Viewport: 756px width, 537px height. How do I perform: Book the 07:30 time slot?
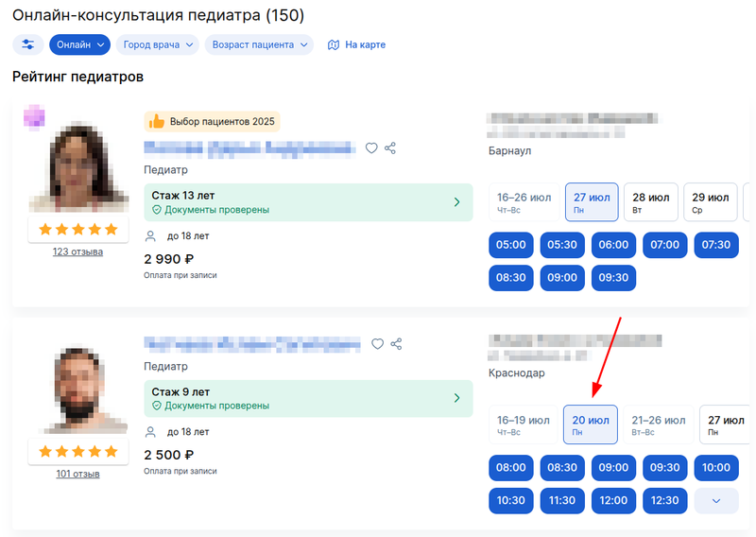point(716,245)
